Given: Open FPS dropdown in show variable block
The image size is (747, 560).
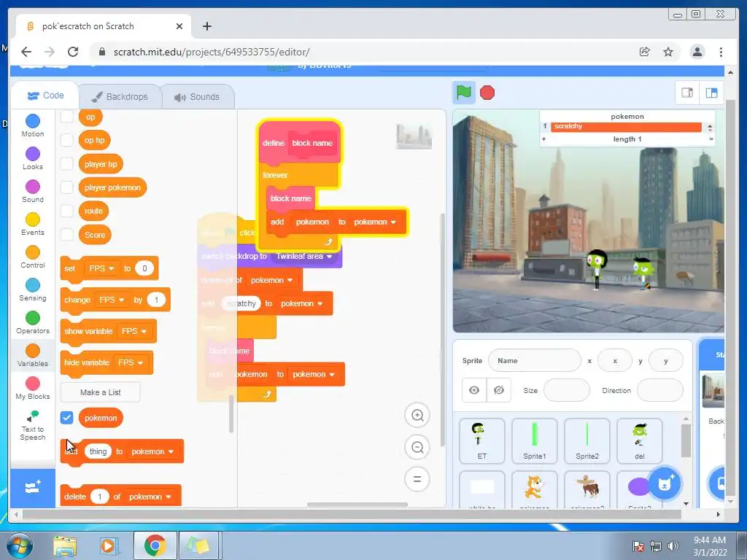Looking at the screenshot, I should tap(134, 331).
